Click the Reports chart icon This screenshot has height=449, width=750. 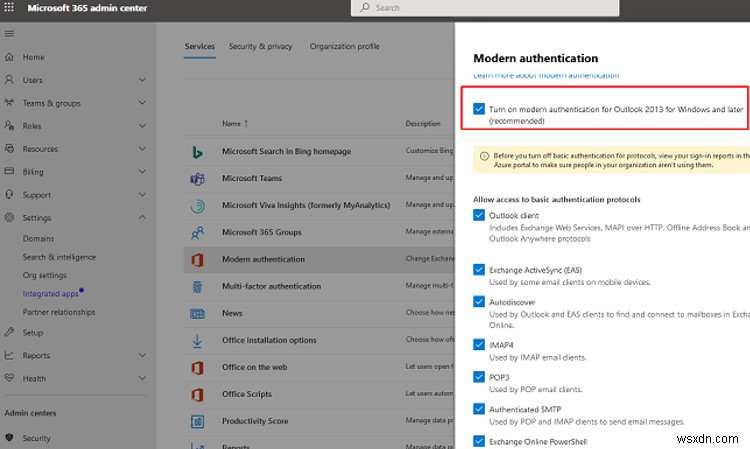(x=9, y=355)
